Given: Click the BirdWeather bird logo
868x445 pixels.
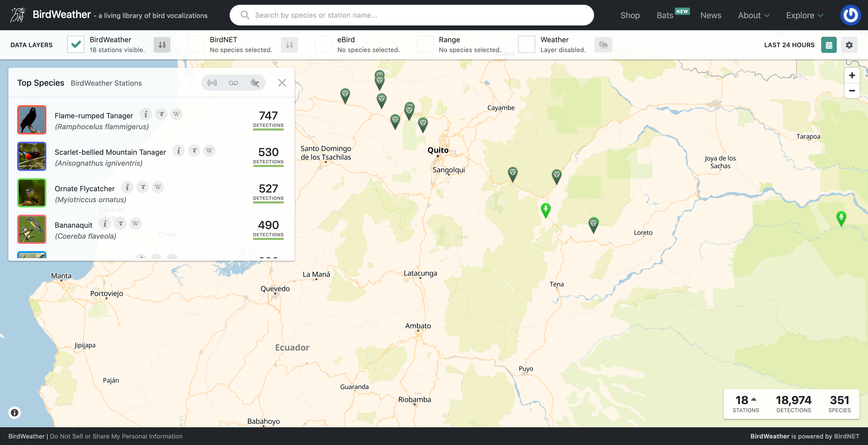Looking at the screenshot, I should 17,15.
